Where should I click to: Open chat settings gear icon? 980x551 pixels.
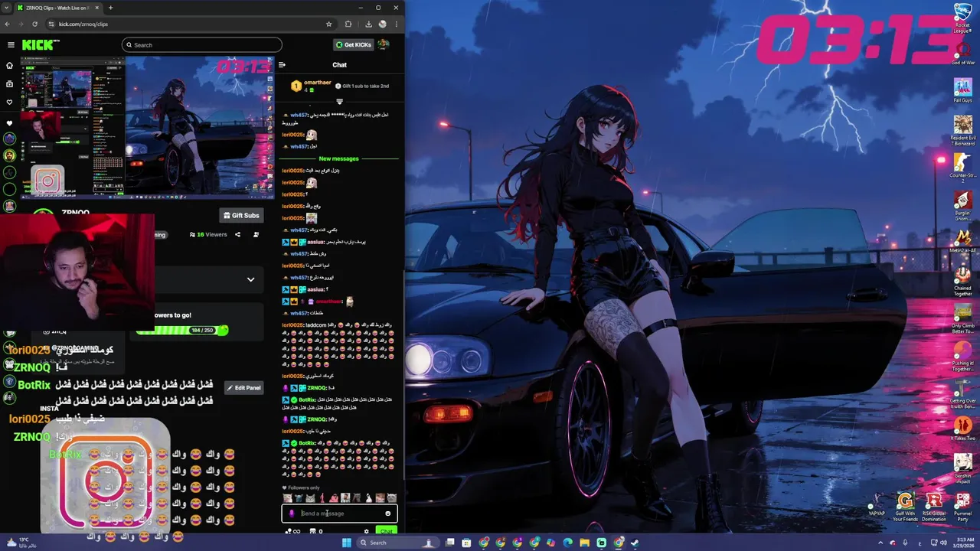366,531
